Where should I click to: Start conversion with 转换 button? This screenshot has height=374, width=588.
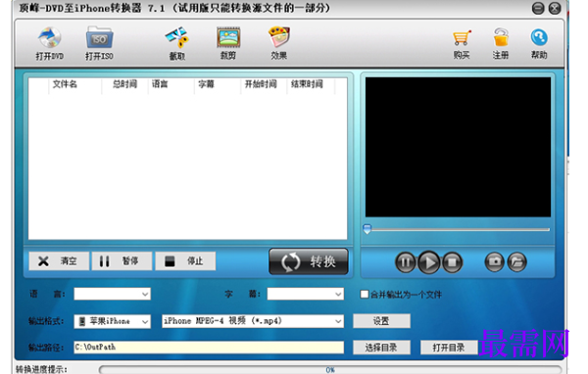309,261
